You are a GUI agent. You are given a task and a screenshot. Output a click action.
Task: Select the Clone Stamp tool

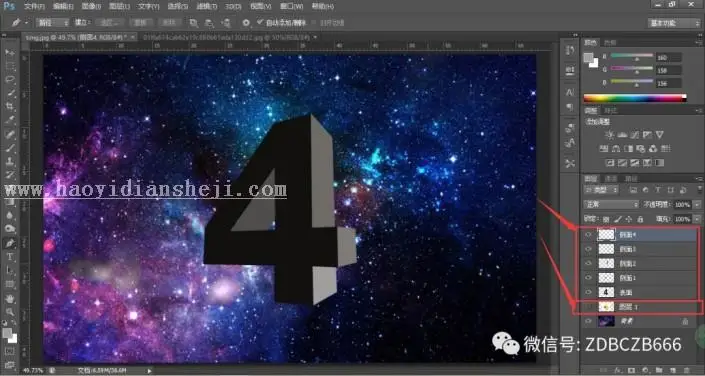10,161
